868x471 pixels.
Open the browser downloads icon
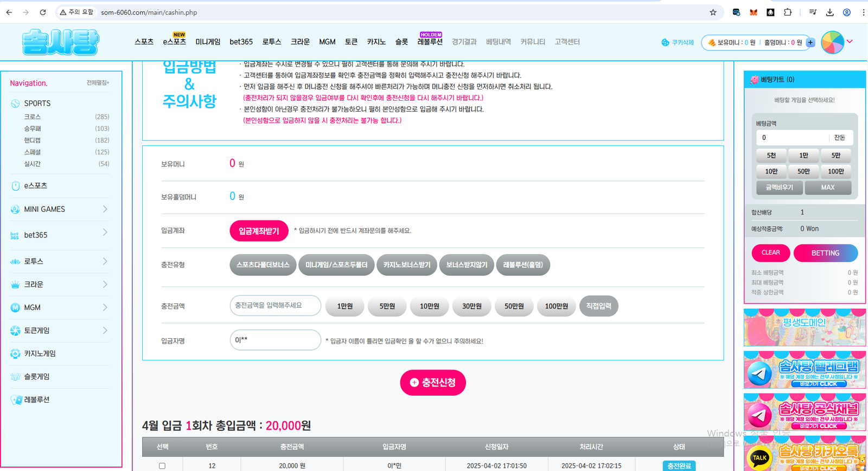click(x=829, y=12)
